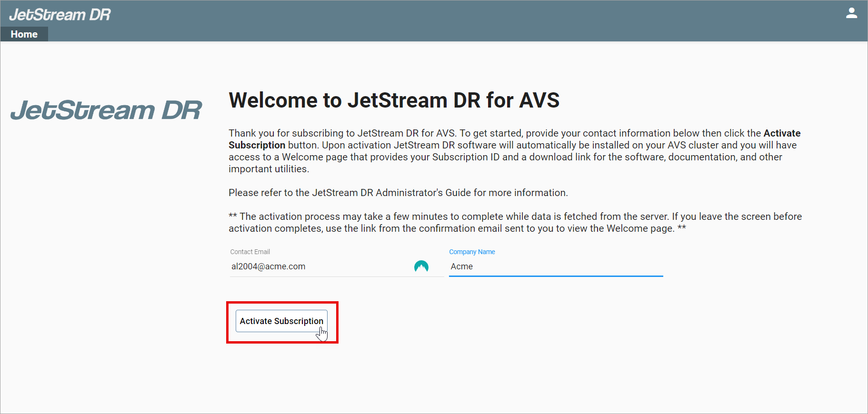Click the 'important utilities.' paragraph ending
Image resolution: width=868 pixels, height=414 pixels.
[269, 169]
